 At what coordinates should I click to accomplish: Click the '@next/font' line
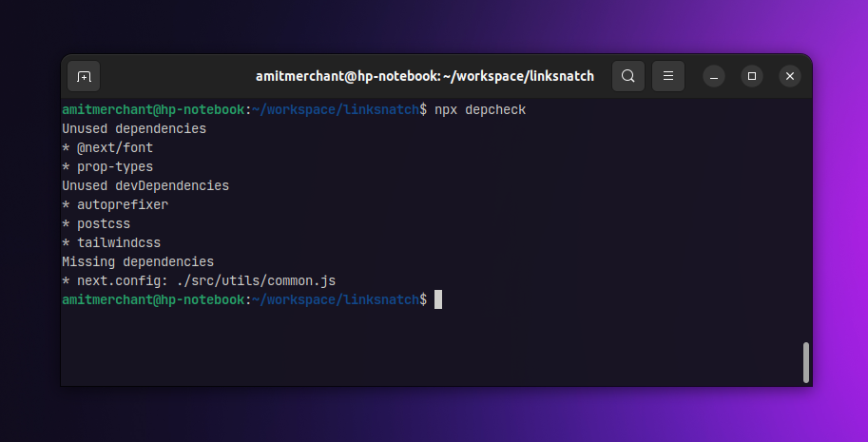[107, 147]
